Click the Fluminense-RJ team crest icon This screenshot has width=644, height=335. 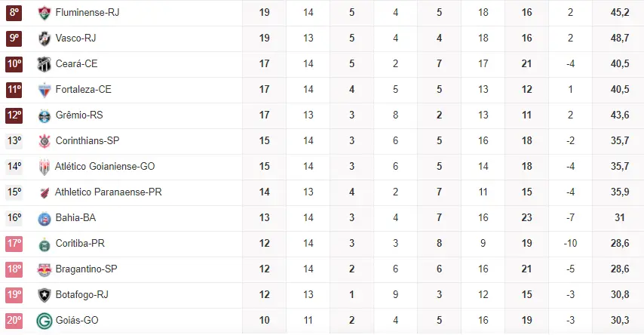pyautogui.click(x=44, y=13)
